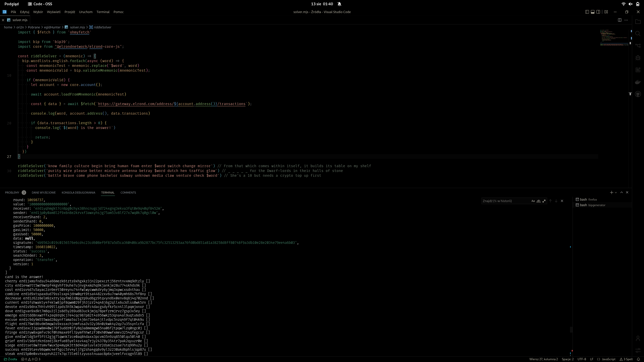Image resolution: width=644 pixels, height=362 pixels.
Task: Expand the riddleSolver breadcrumb symbol
Action: 102,27
